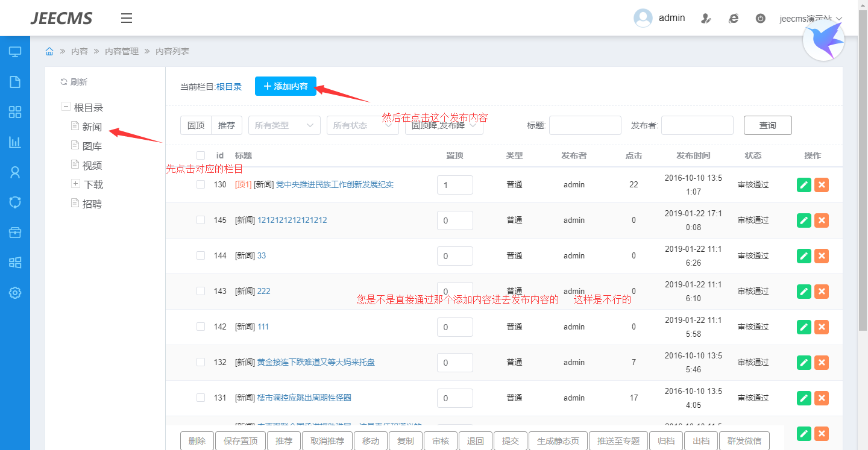Open the 所有状态 dropdown
Image resolution: width=868 pixels, height=450 pixels.
tap(362, 125)
